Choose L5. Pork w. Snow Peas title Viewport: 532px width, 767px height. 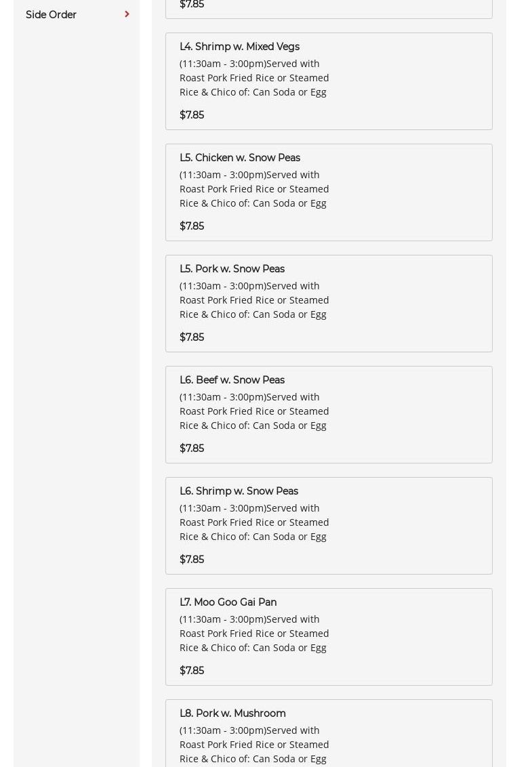tap(232, 269)
